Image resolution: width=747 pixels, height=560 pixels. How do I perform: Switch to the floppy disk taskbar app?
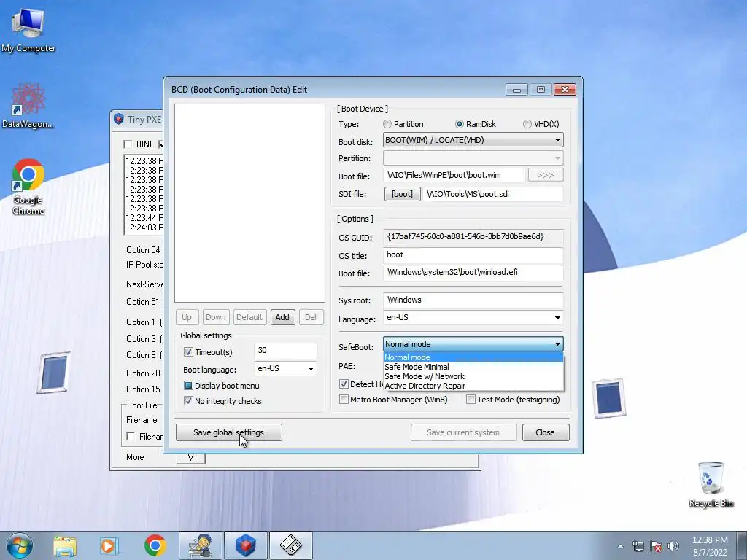(x=291, y=545)
